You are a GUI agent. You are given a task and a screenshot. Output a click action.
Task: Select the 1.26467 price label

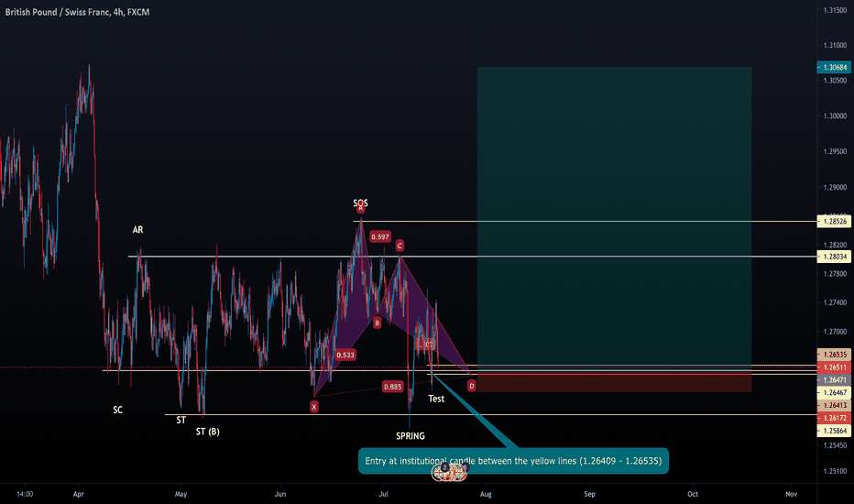coord(835,393)
